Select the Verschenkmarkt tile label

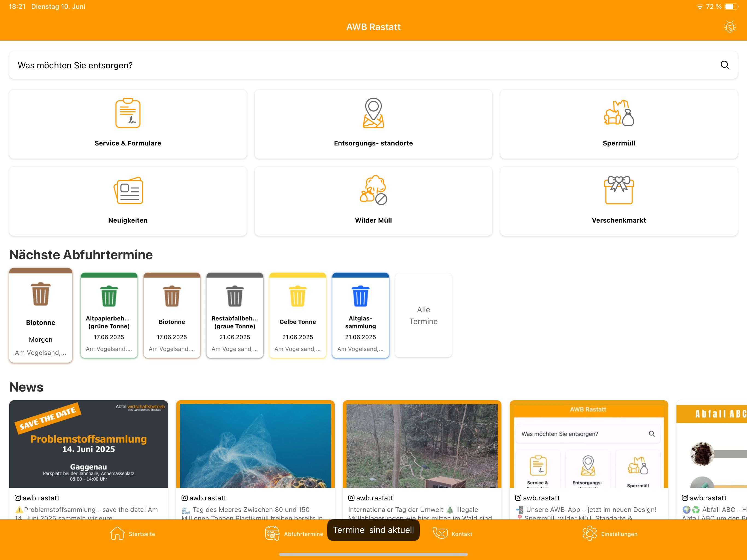pyautogui.click(x=619, y=220)
